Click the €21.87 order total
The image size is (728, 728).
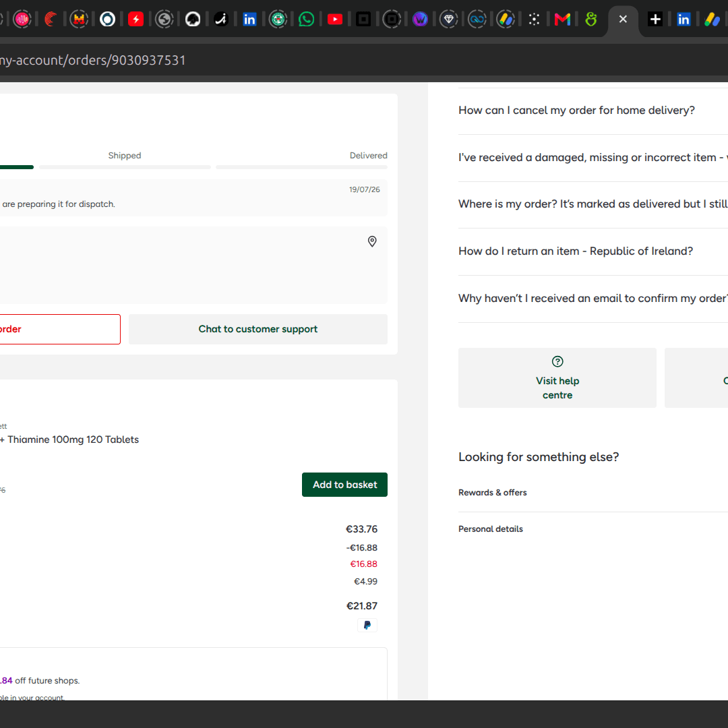[x=362, y=606]
